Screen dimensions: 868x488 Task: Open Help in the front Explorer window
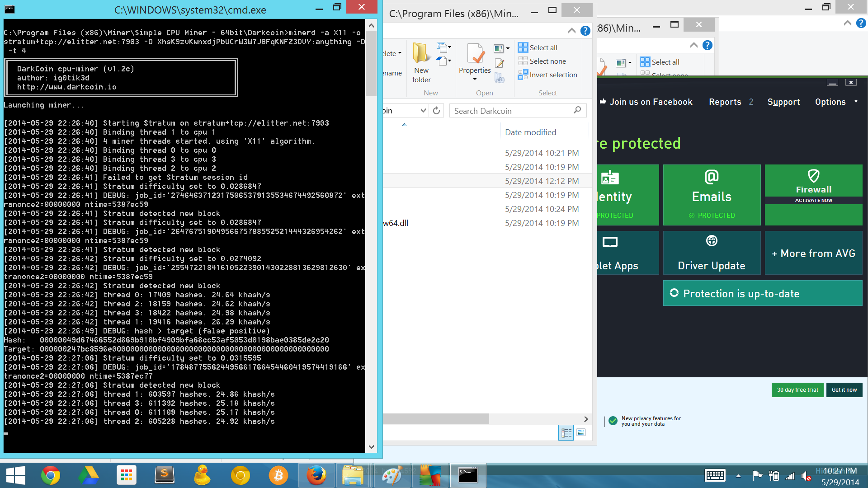(x=585, y=31)
